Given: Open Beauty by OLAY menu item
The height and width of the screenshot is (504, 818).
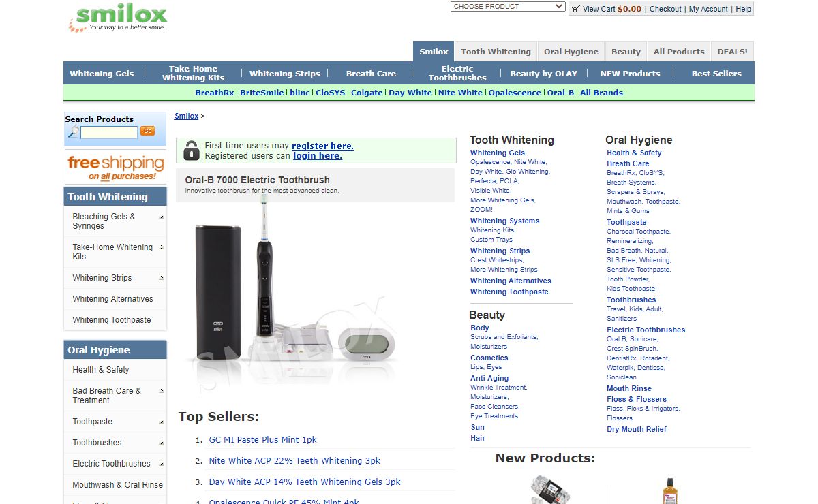Looking at the screenshot, I should click(x=543, y=74).
